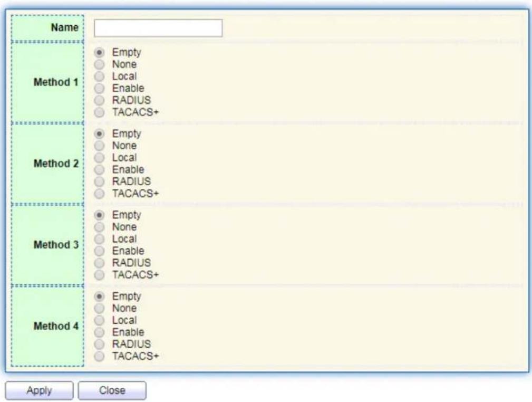Select Empty for Method 1
The width and height of the screenshot is (532, 402).
pos(99,53)
